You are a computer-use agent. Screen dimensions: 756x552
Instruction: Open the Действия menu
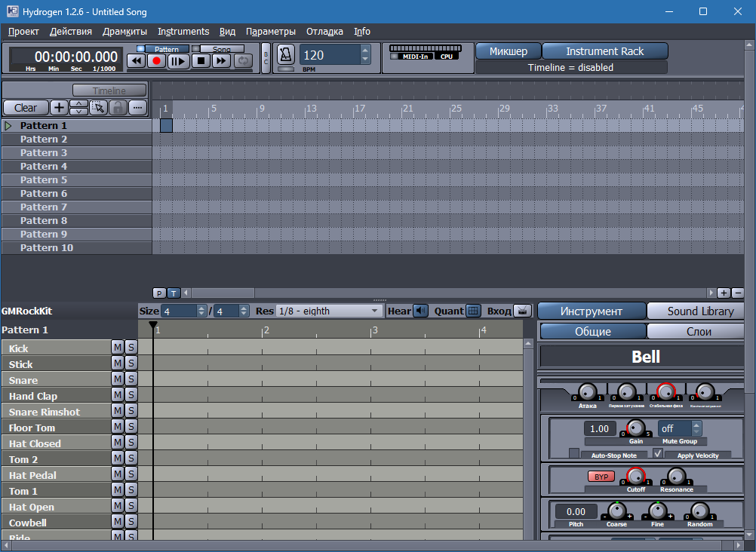click(71, 32)
